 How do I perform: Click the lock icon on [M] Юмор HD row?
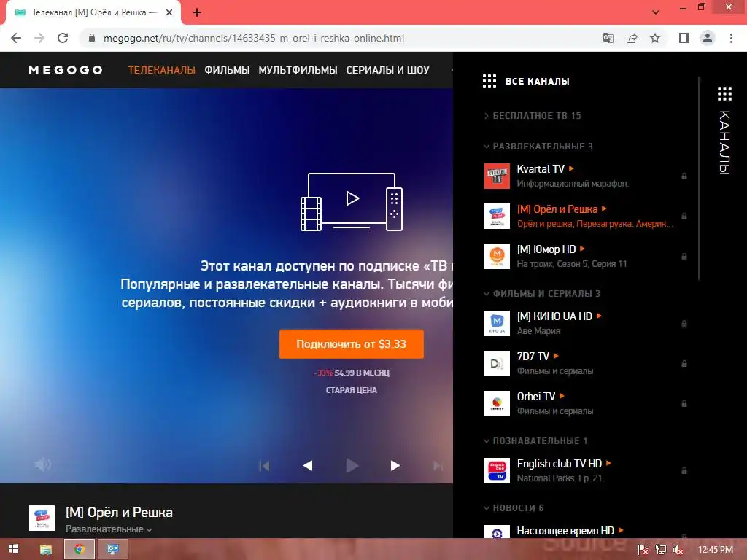[684, 256]
